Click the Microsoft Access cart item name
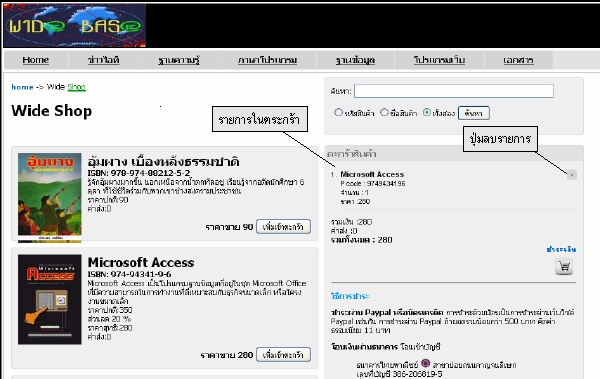The height and width of the screenshot is (379, 600). pos(372,174)
